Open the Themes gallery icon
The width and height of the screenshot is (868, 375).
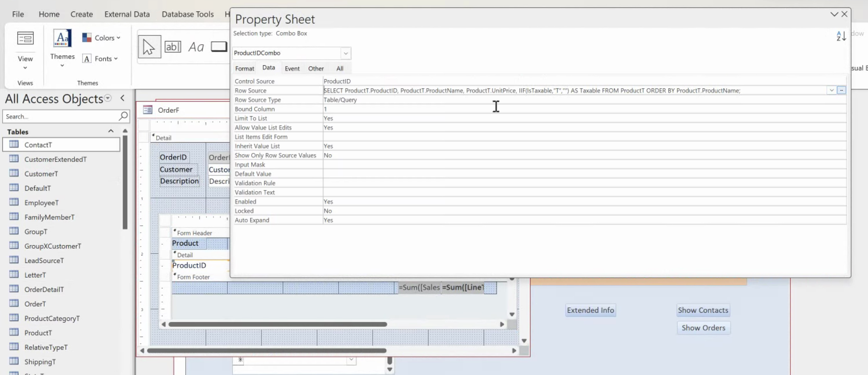pos(62,38)
